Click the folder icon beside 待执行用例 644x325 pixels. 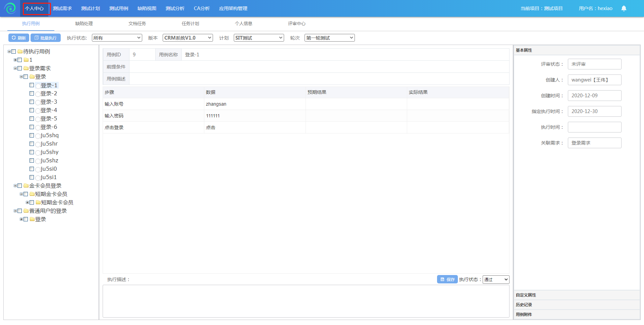[20, 52]
